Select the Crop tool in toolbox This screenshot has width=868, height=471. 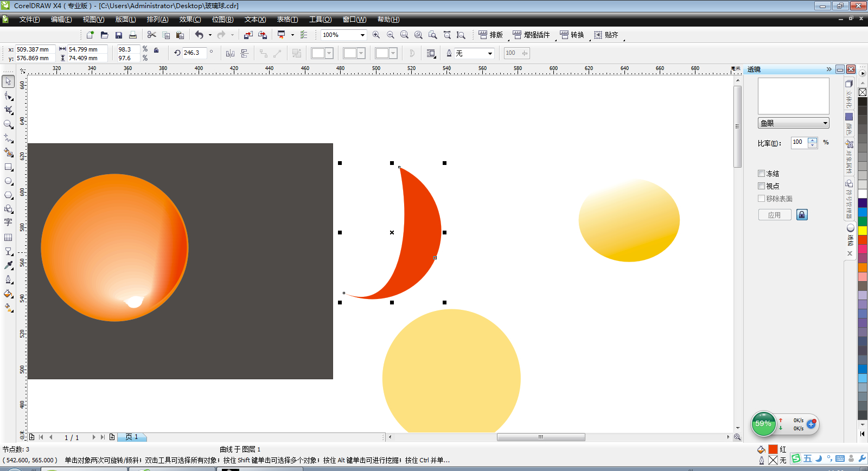click(8, 110)
